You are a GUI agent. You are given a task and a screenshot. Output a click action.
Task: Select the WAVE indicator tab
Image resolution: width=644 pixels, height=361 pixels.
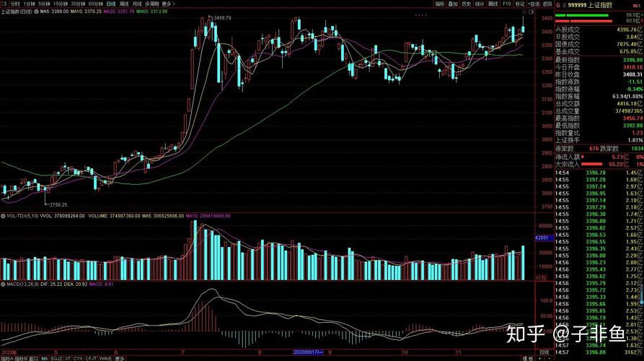[x=105, y=358]
